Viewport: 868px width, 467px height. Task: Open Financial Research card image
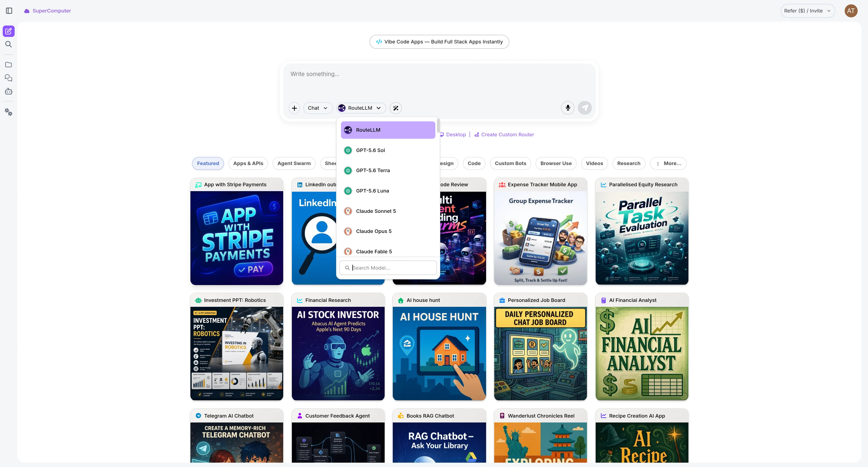(338, 354)
